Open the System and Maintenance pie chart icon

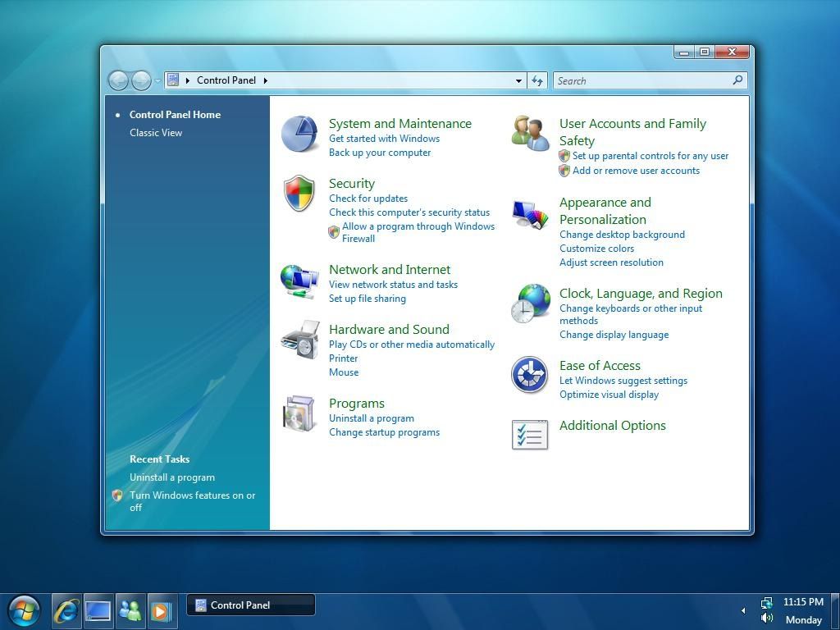click(299, 134)
